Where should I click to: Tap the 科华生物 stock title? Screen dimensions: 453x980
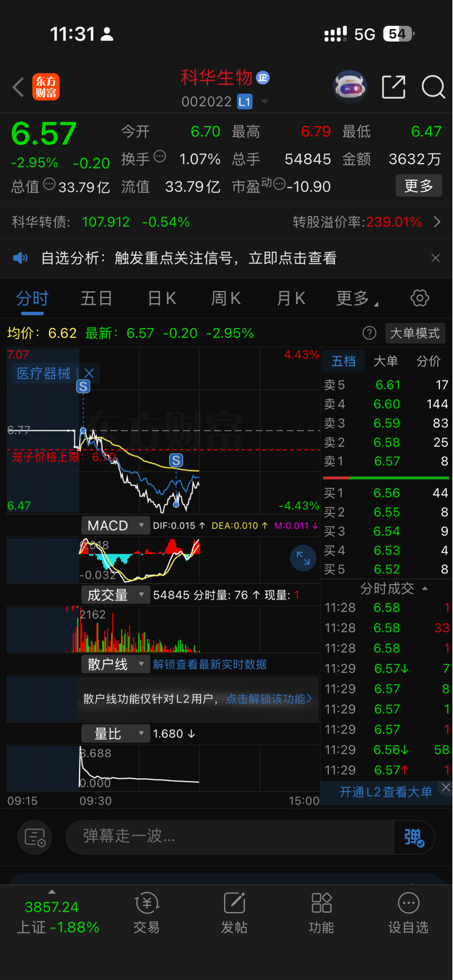(x=216, y=77)
